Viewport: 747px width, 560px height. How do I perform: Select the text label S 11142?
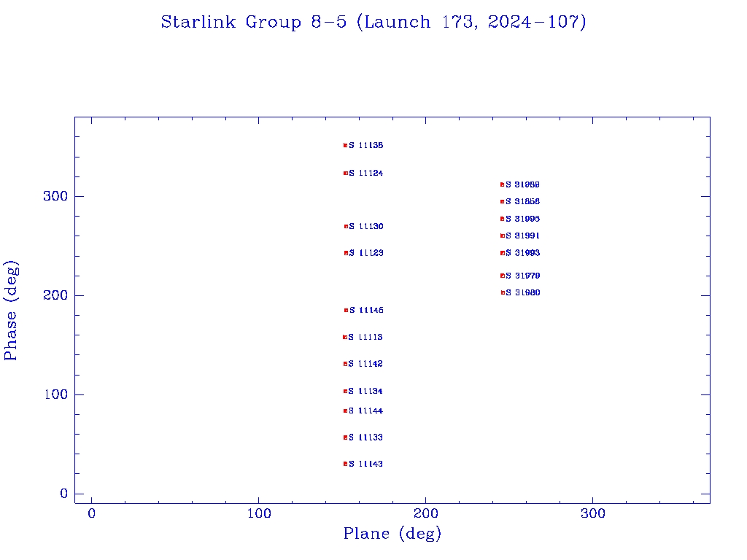[365, 364]
